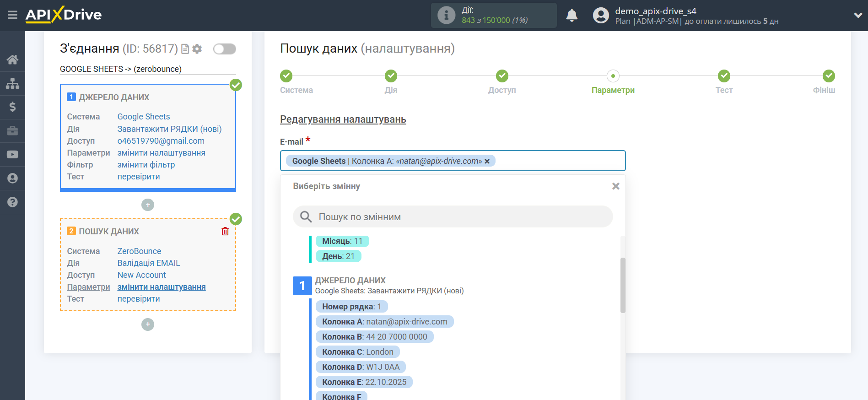Screen dimensions: 868x400
Task: Open connection settings gear icon
Action: [x=197, y=49]
